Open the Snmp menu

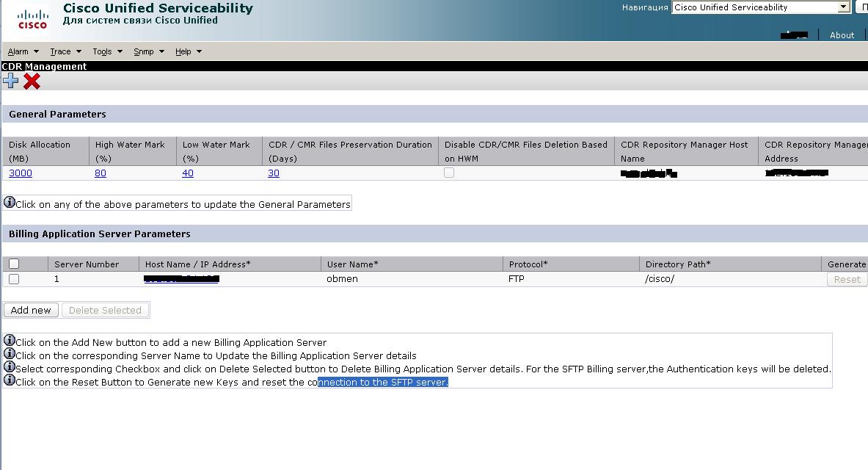click(143, 51)
